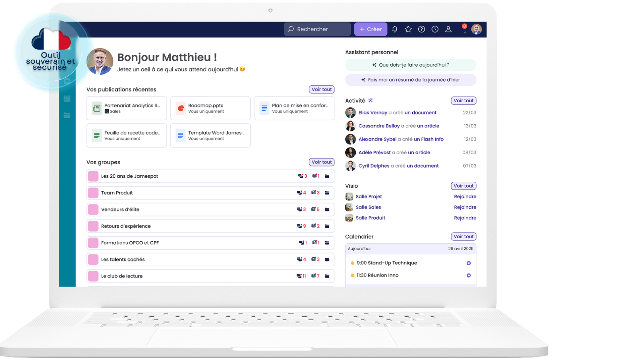Open Elias Vernay's profile link
643x364 pixels.
372,113
